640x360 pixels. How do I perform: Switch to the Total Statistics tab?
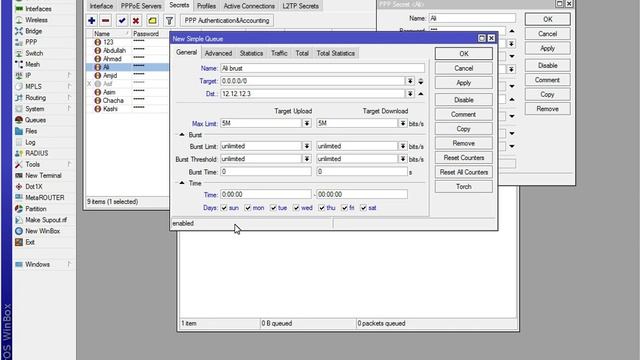(336, 53)
